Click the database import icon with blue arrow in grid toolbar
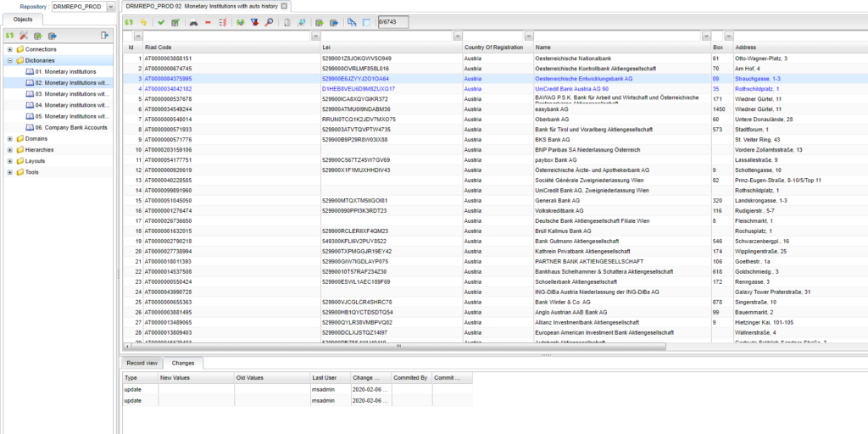This screenshot has height=434, width=868. pyautogui.click(x=334, y=23)
